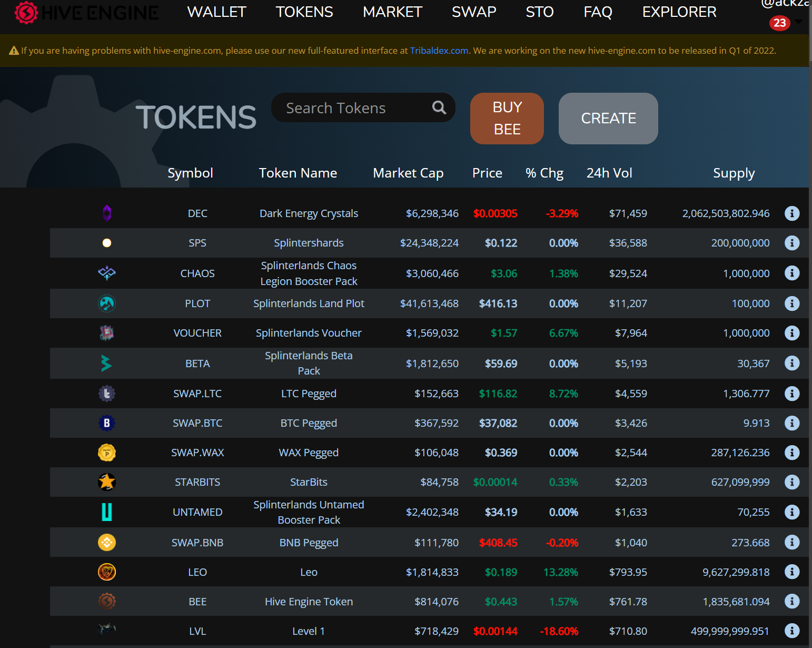Sort by Price column header

coord(487,173)
